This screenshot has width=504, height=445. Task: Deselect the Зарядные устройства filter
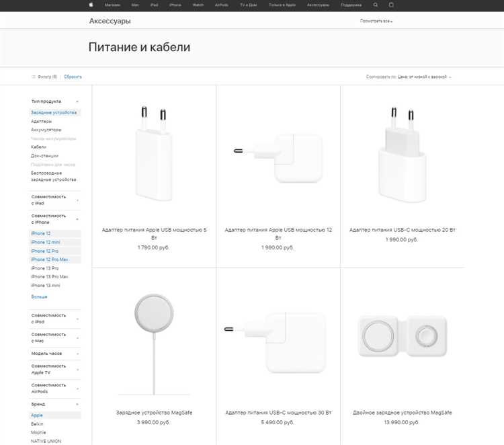(54, 112)
